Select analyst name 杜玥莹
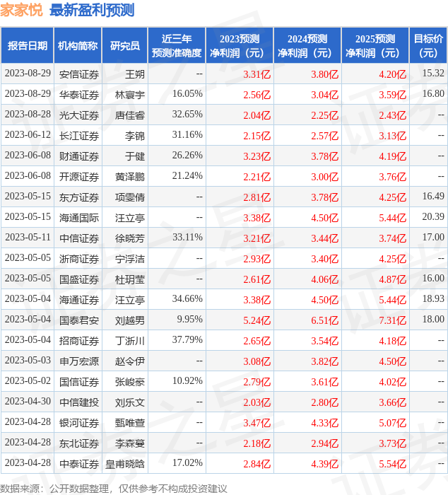 coord(130,280)
